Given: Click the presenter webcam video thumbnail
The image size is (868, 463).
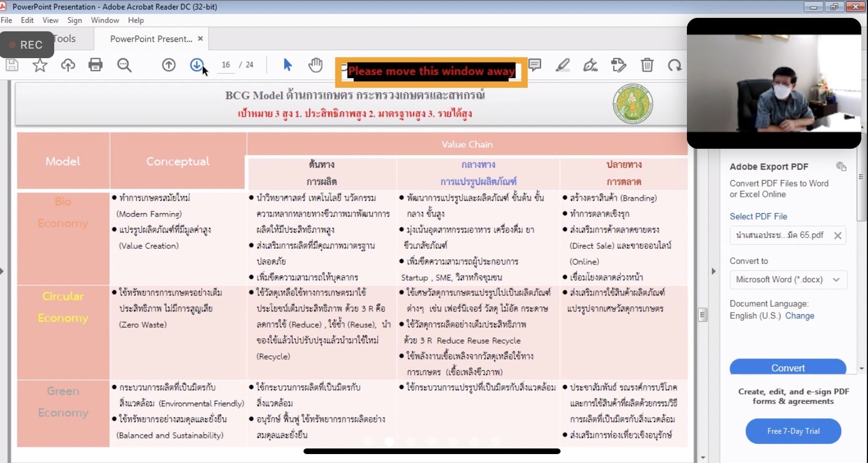Looking at the screenshot, I should [x=774, y=83].
